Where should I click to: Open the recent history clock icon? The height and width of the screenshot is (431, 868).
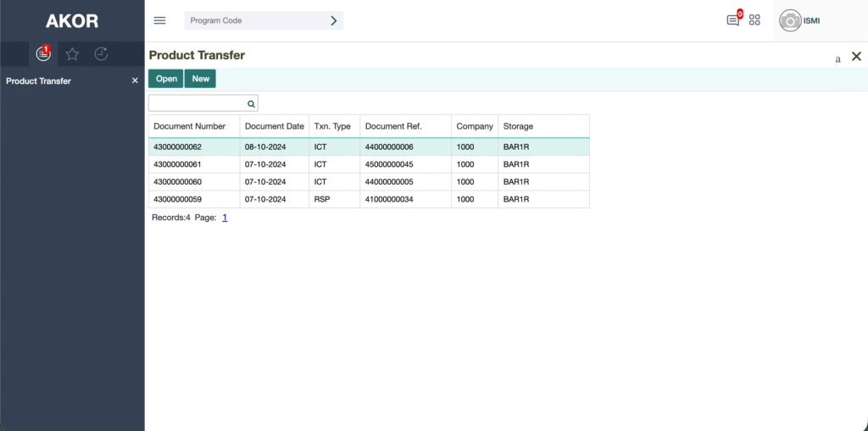pyautogui.click(x=101, y=54)
